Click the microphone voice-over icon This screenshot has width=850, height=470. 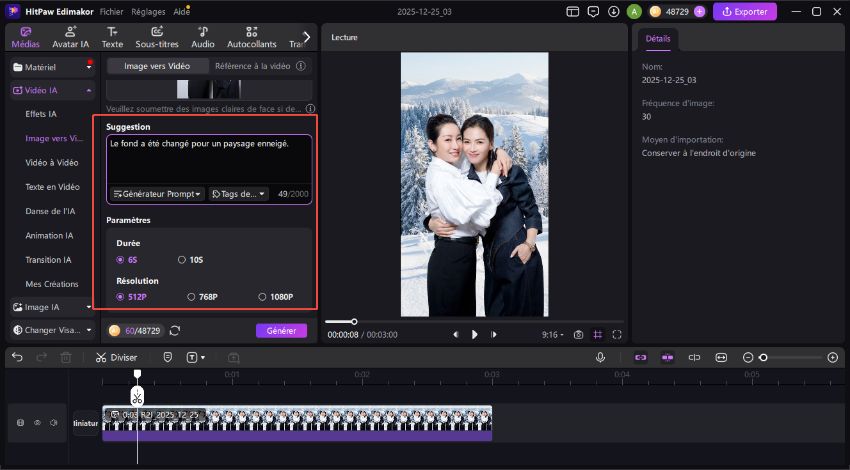600,357
